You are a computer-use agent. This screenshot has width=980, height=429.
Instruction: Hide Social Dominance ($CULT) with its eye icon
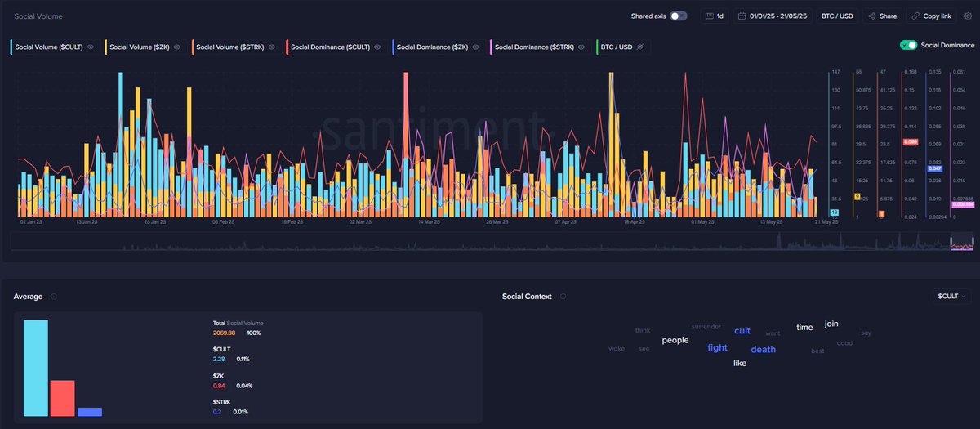pos(378,47)
